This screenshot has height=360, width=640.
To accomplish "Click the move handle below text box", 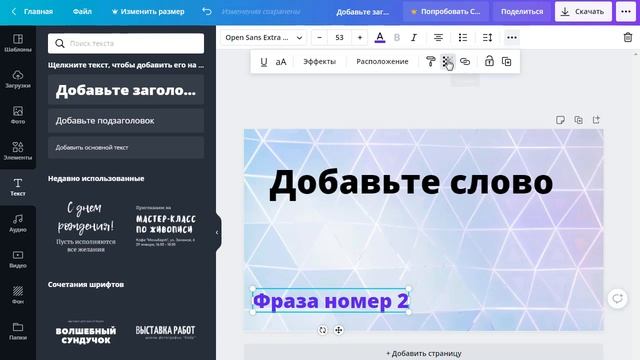I will click(338, 330).
